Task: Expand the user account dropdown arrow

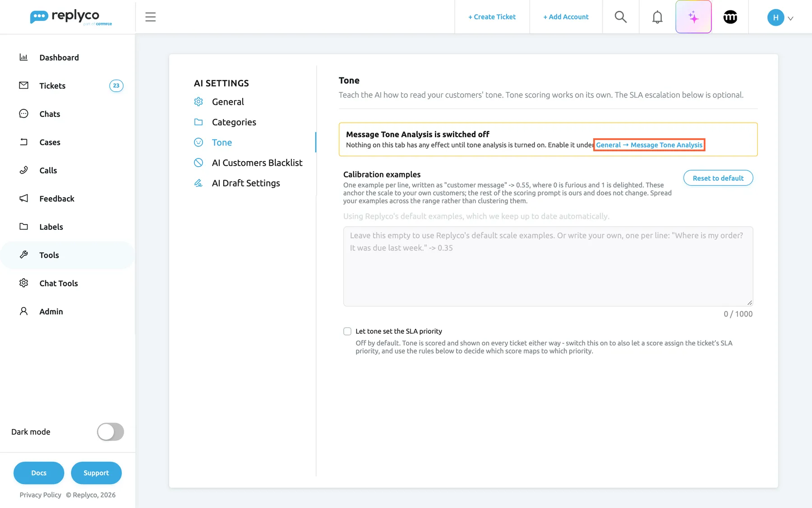Action: pyautogui.click(x=790, y=19)
